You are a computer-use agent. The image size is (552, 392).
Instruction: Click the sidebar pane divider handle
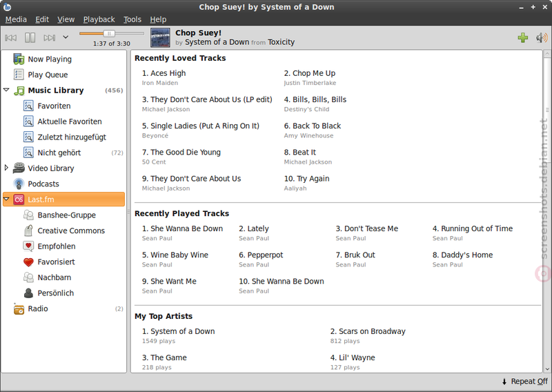click(128, 211)
